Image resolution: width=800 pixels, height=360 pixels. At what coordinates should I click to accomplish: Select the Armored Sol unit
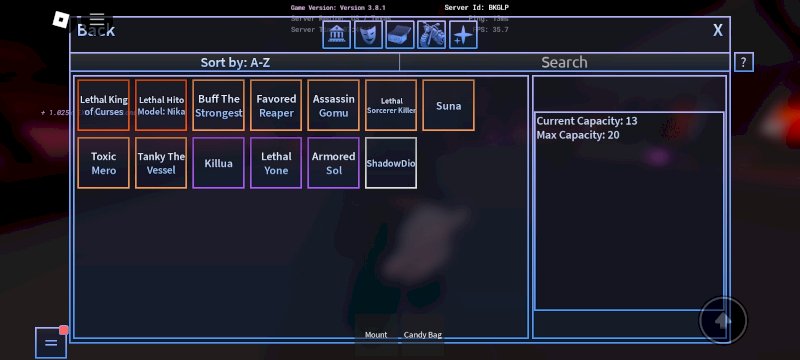[x=334, y=163]
